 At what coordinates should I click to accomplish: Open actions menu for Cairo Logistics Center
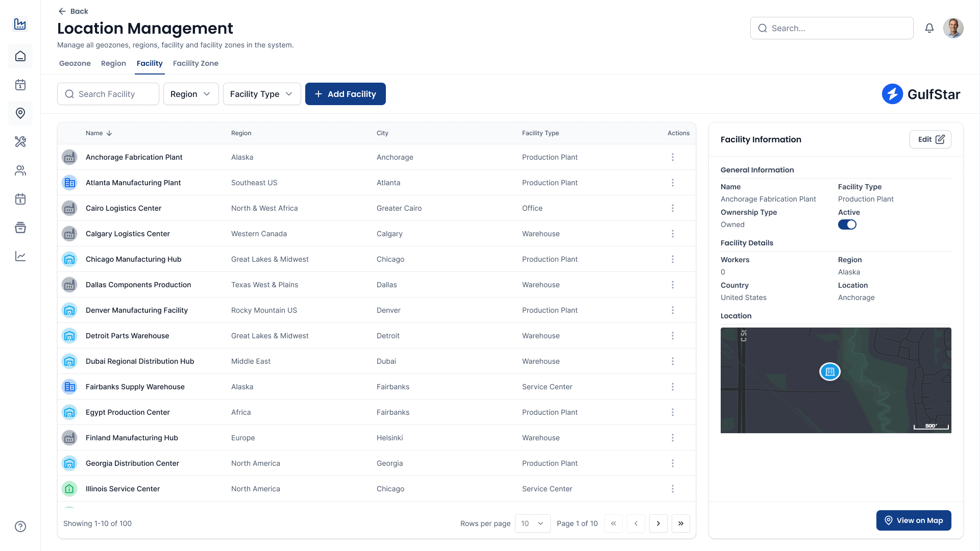click(673, 208)
